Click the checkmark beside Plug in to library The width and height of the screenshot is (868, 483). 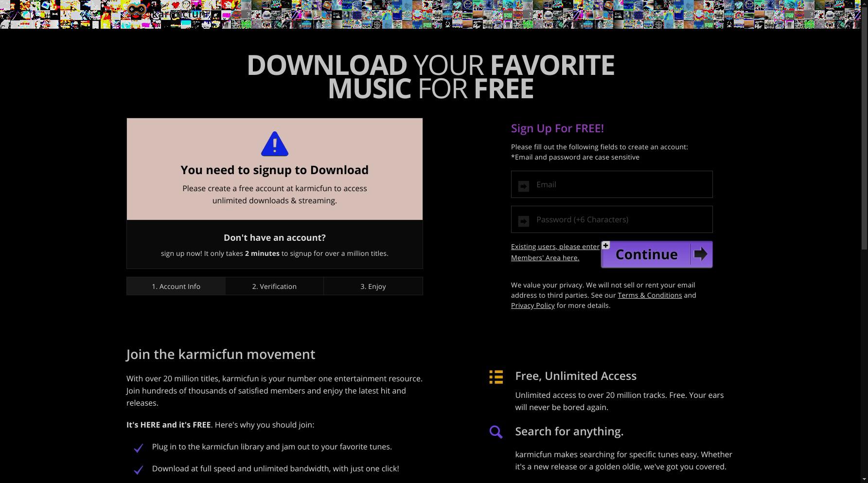pyautogui.click(x=139, y=448)
